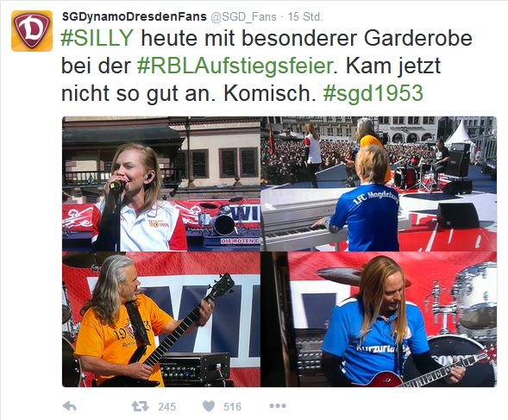Screen dimensions: 508x420
Task: Open the Dynamo Dresden profile avatar
Action: 32,31
